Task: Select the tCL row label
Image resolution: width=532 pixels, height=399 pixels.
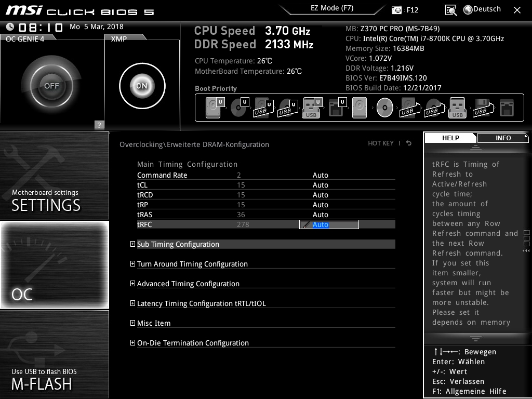Action: 142,185
